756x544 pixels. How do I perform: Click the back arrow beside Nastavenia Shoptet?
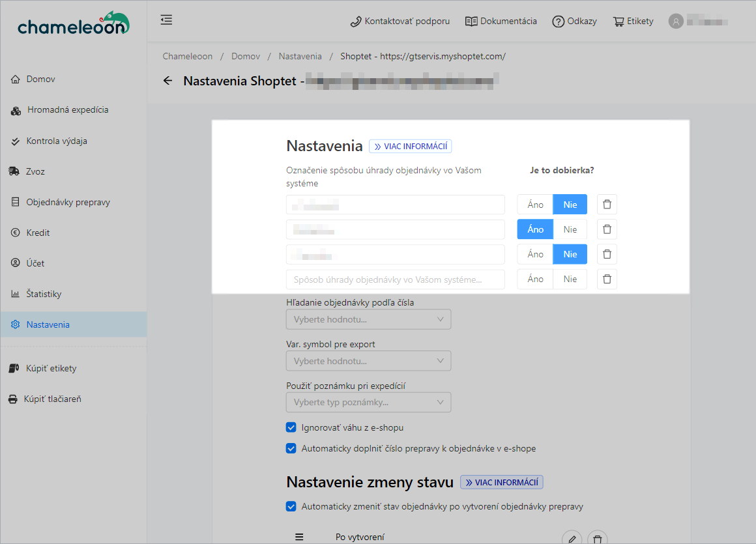pyautogui.click(x=167, y=81)
